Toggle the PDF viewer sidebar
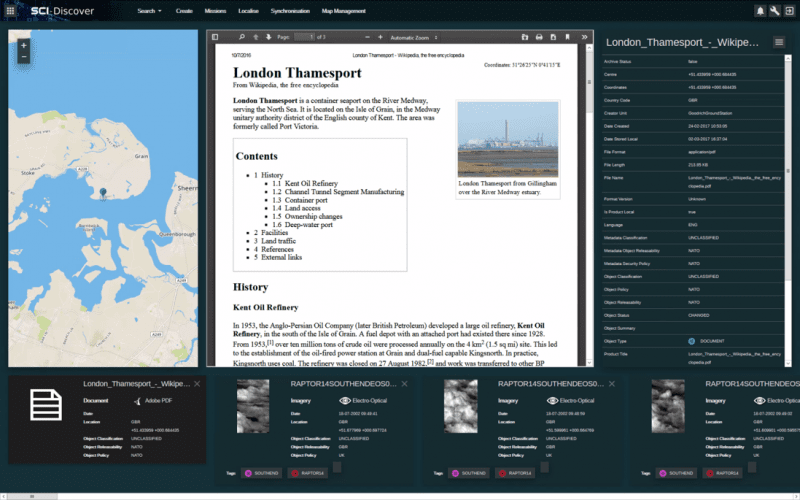 tap(215, 37)
